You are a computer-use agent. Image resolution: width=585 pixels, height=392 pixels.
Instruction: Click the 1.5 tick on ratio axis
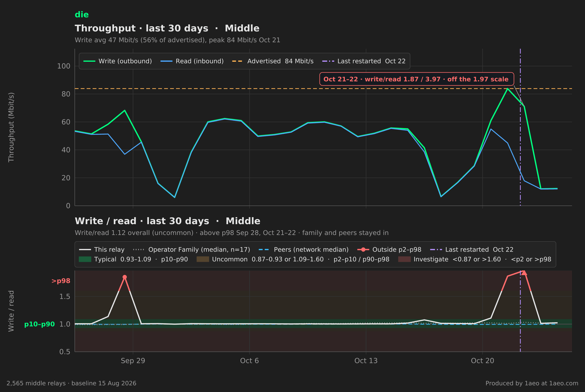point(65,296)
